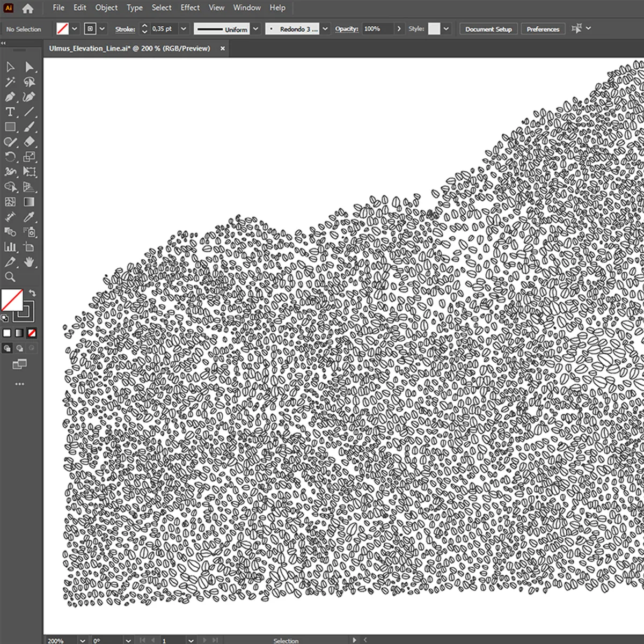The image size is (644, 644).
Task: Open the Select menu
Action: point(162,8)
